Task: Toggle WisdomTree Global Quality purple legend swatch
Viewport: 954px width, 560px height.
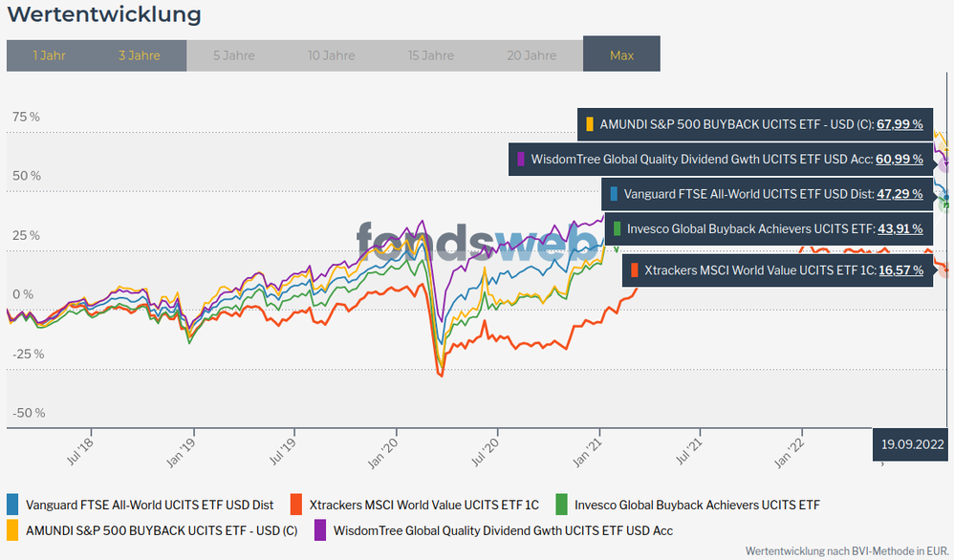Action: [320, 529]
